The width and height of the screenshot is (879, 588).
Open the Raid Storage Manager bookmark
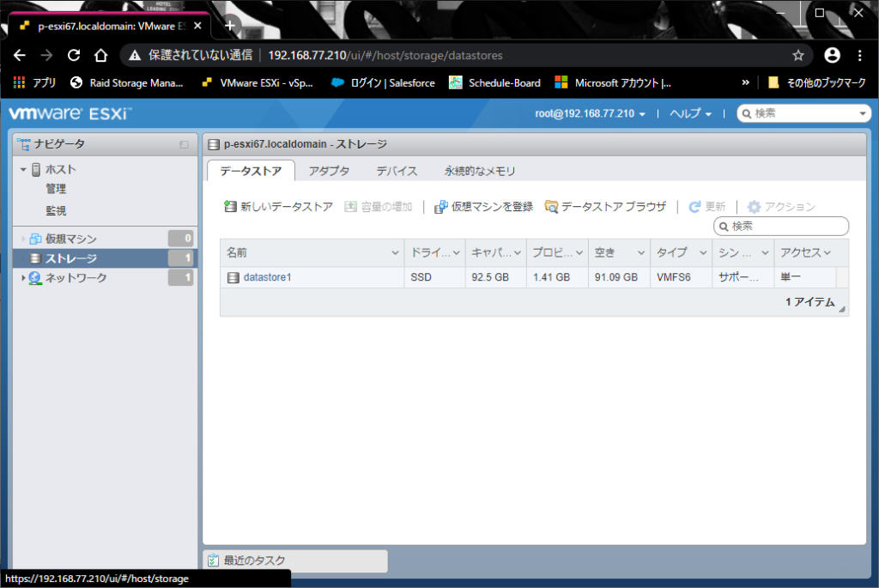click(127, 83)
